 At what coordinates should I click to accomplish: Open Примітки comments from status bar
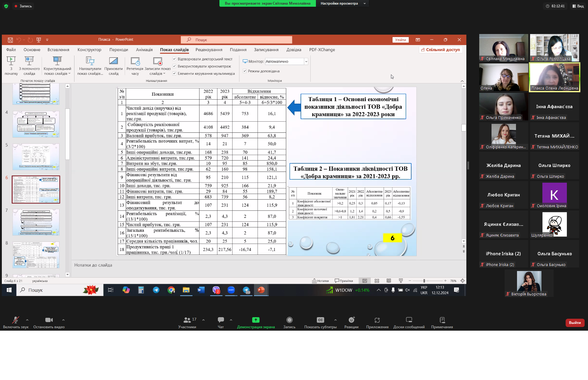click(x=344, y=281)
